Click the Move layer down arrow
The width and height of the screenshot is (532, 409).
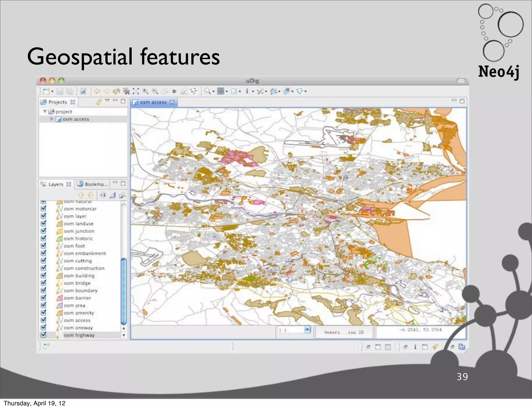pyautogui.click(x=90, y=195)
